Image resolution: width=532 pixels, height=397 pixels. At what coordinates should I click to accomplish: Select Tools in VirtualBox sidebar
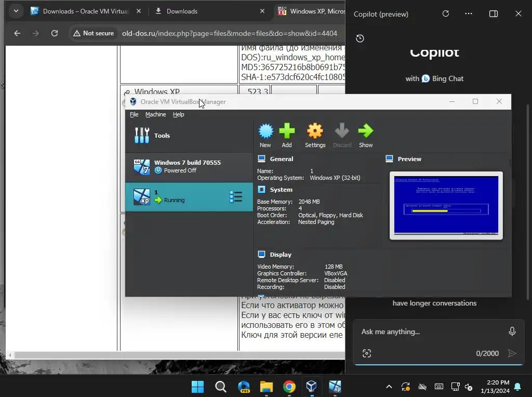pos(189,136)
